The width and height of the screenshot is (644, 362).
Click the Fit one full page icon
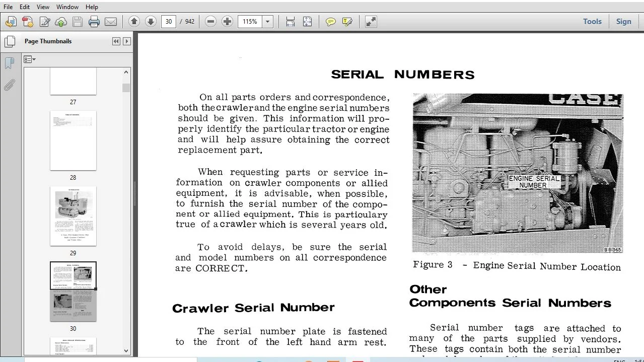[x=307, y=22]
